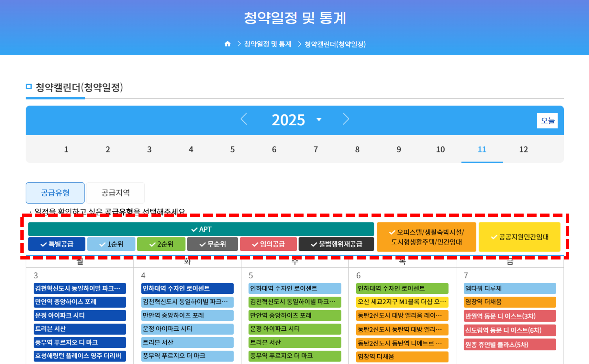Screen dimensions: 589x364
Task: Deselect the 임의공급 filter
Action: tap(268, 244)
